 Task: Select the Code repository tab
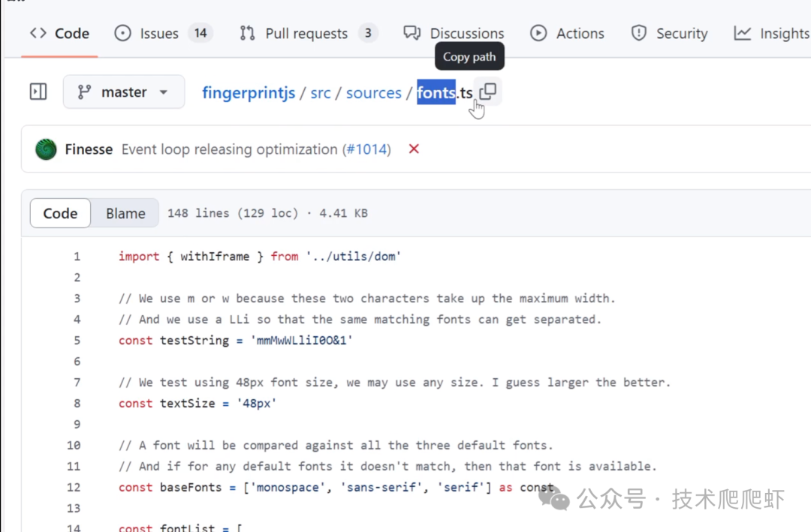coord(59,33)
